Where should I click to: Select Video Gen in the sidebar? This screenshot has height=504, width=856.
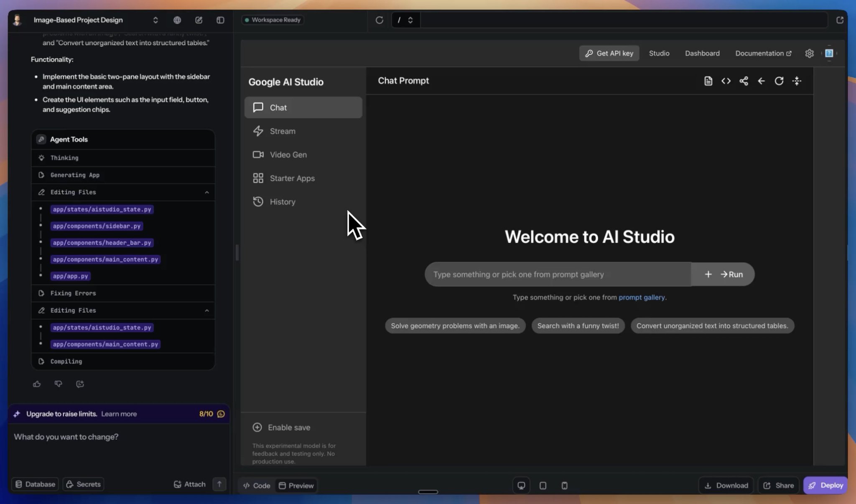click(303, 155)
